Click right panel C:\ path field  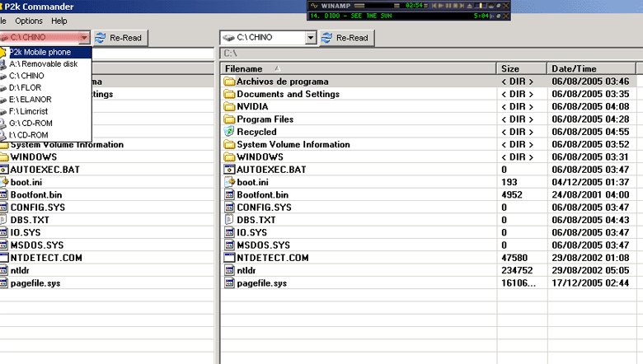tap(431, 54)
